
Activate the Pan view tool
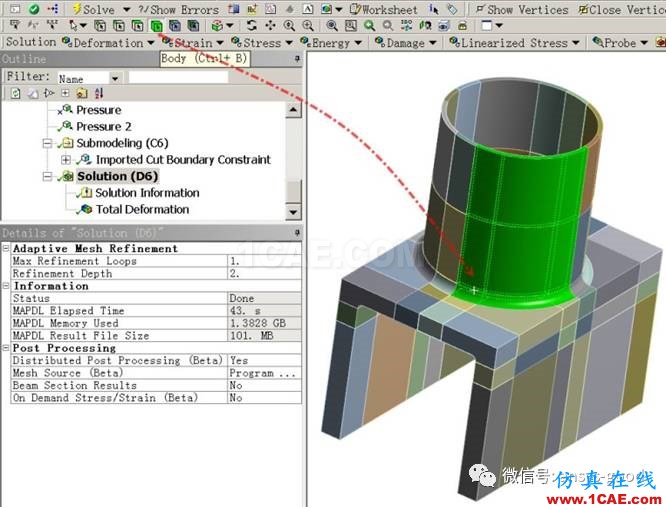tap(270, 25)
